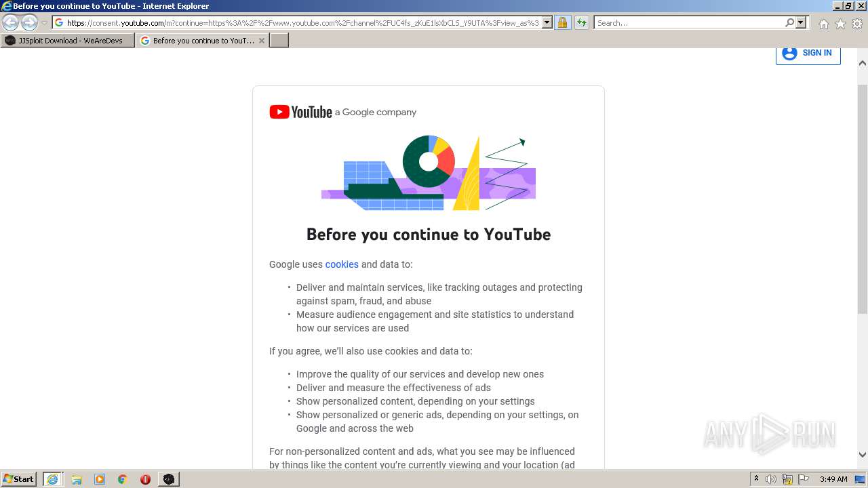Click the YouTube logo in the consent card
868x488 pixels.
(x=300, y=112)
